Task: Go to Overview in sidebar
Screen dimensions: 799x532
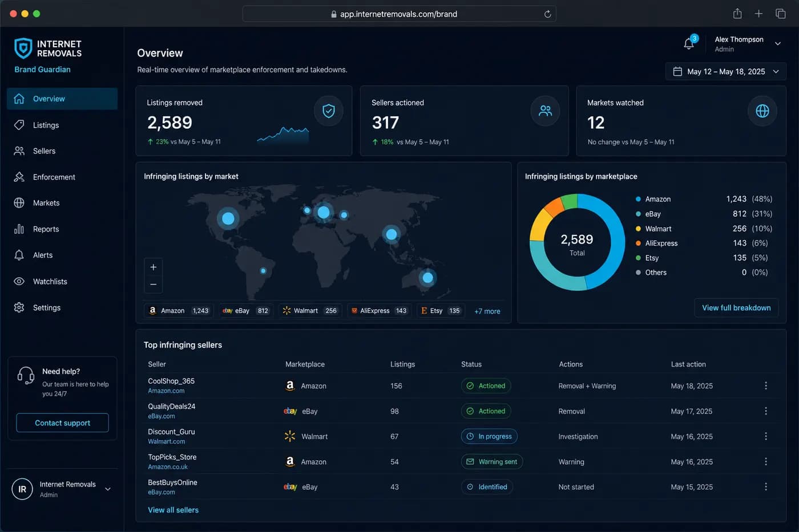Action: 62,99
